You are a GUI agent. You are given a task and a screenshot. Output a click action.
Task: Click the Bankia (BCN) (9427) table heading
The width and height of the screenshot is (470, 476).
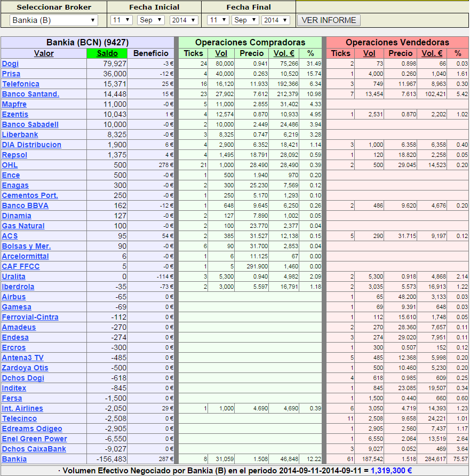point(87,43)
